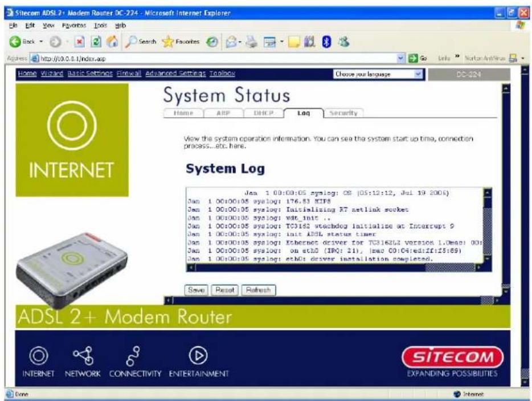Open the Toolbox link
This screenshot has height=401, width=532.
(x=222, y=73)
